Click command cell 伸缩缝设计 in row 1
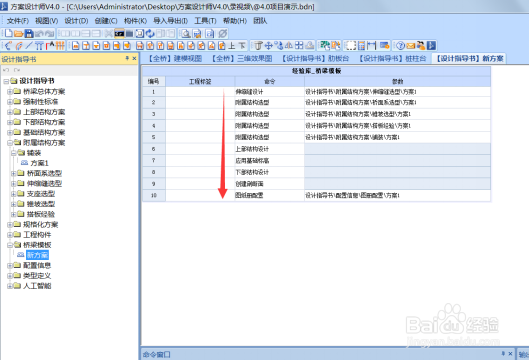Screen dimensions: 529x360 270,92
